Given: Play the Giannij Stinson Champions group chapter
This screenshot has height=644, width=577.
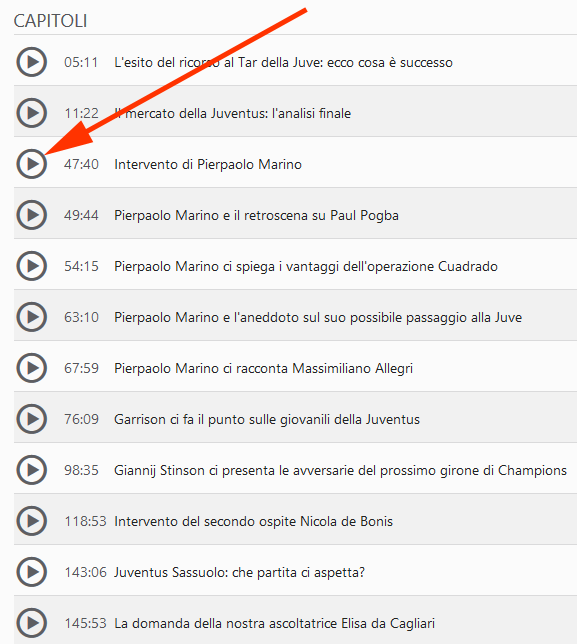Looking at the screenshot, I should [x=31, y=470].
